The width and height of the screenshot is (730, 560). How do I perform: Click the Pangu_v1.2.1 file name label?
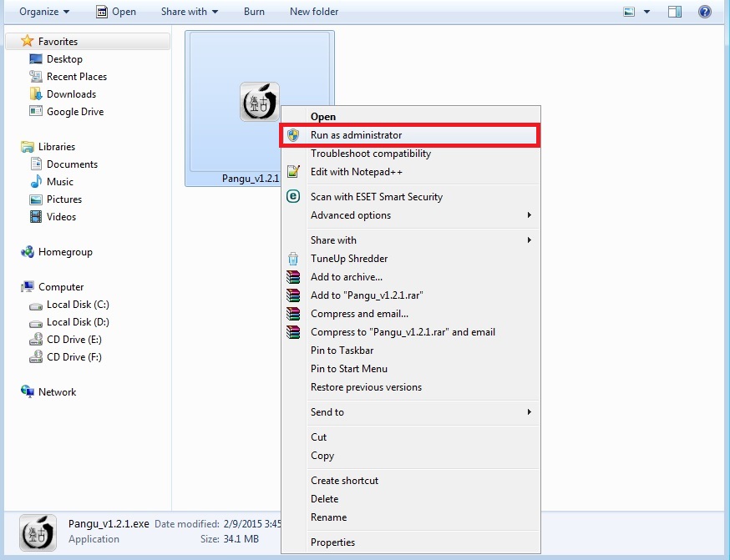(x=251, y=178)
